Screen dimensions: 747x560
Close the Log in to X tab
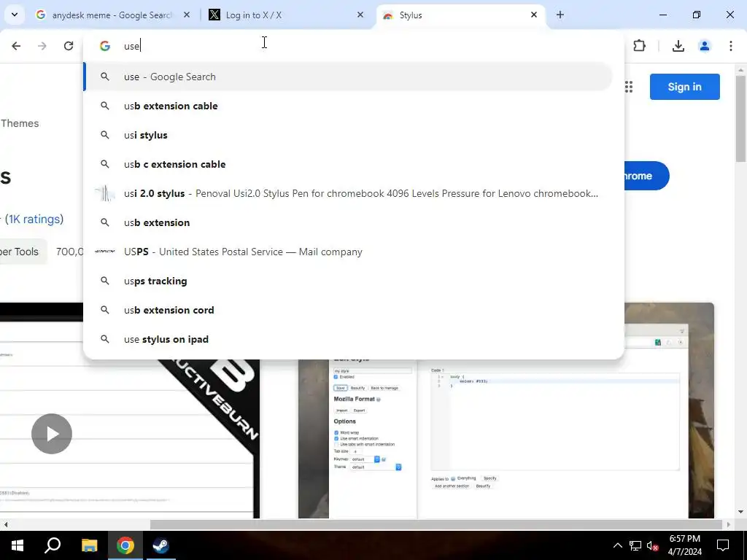pos(360,15)
